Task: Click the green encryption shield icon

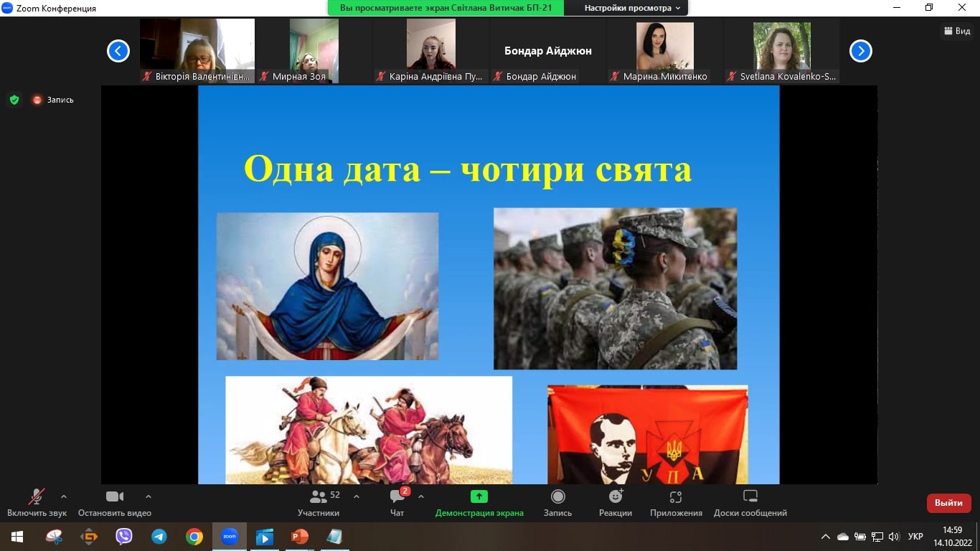Action: (x=14, y=100)
